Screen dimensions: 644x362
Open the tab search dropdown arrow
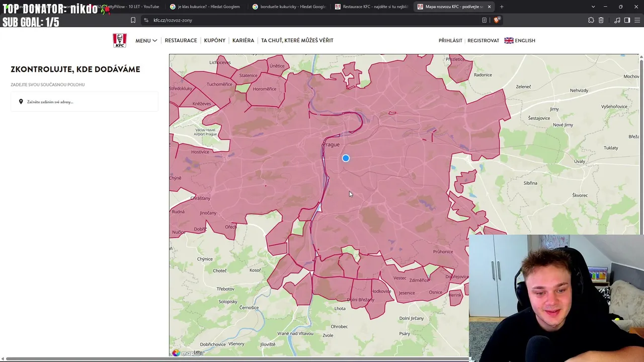593,7
